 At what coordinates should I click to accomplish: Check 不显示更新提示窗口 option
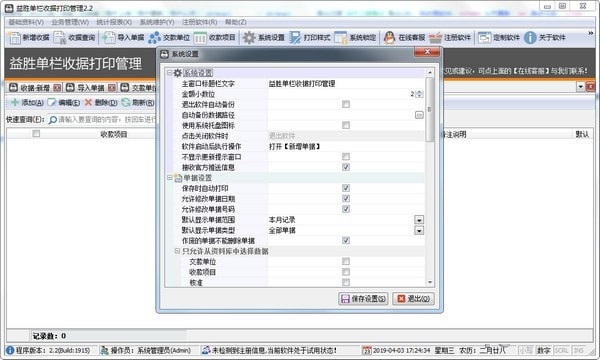coord(346,156)
